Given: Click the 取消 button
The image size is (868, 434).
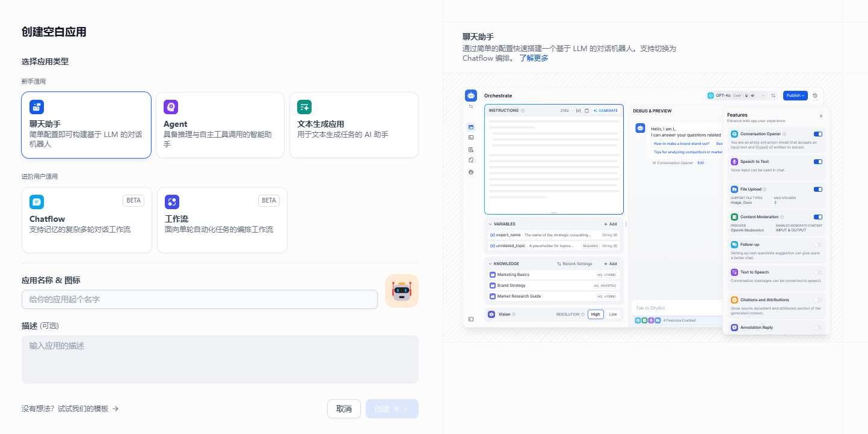Looking at the screenshot, I should tap(343, 409).
